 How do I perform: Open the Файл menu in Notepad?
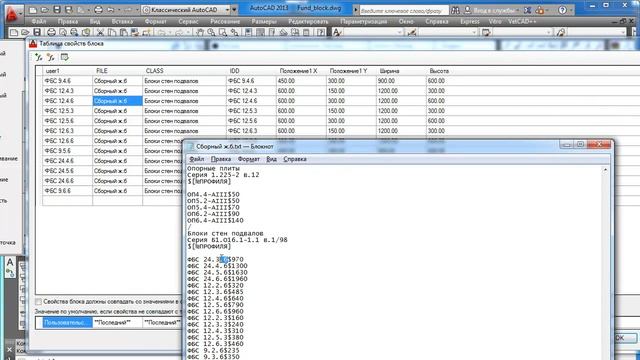click(x=197, y=159)
